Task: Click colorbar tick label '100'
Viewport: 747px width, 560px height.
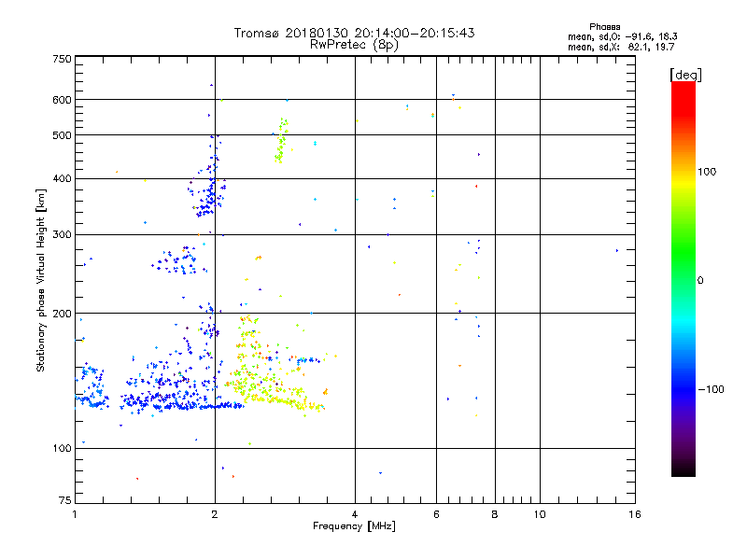Action: [707, 172]
